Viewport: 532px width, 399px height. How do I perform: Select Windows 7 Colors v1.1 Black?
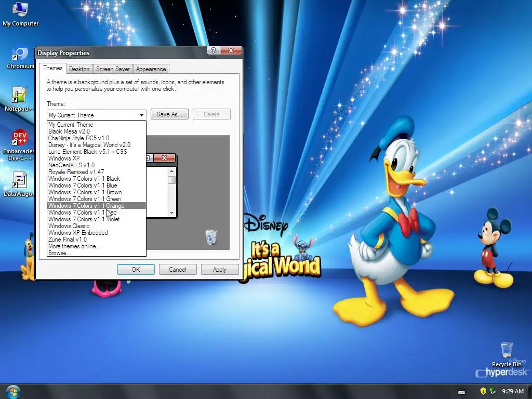pyautogui.click(x=96, y=179)
